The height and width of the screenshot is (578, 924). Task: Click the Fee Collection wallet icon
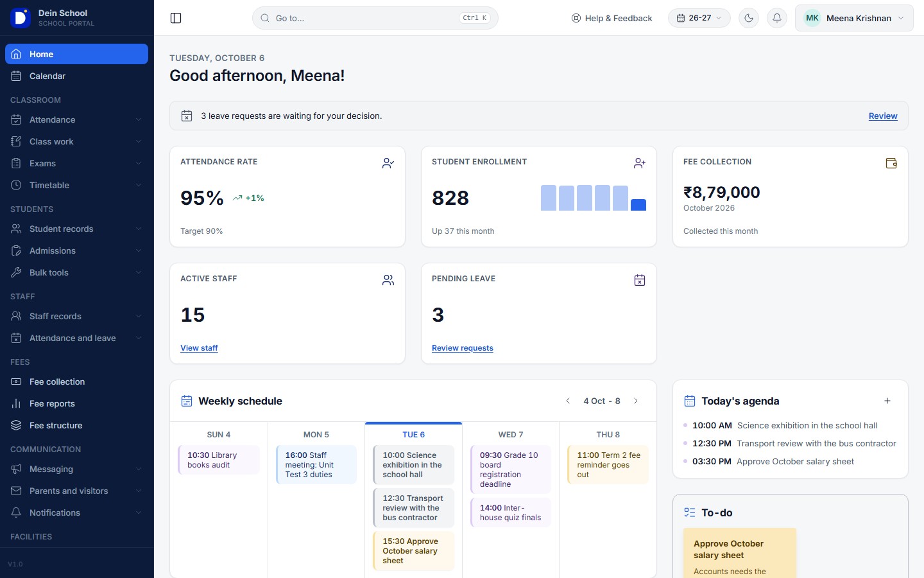tap(891, 163)
